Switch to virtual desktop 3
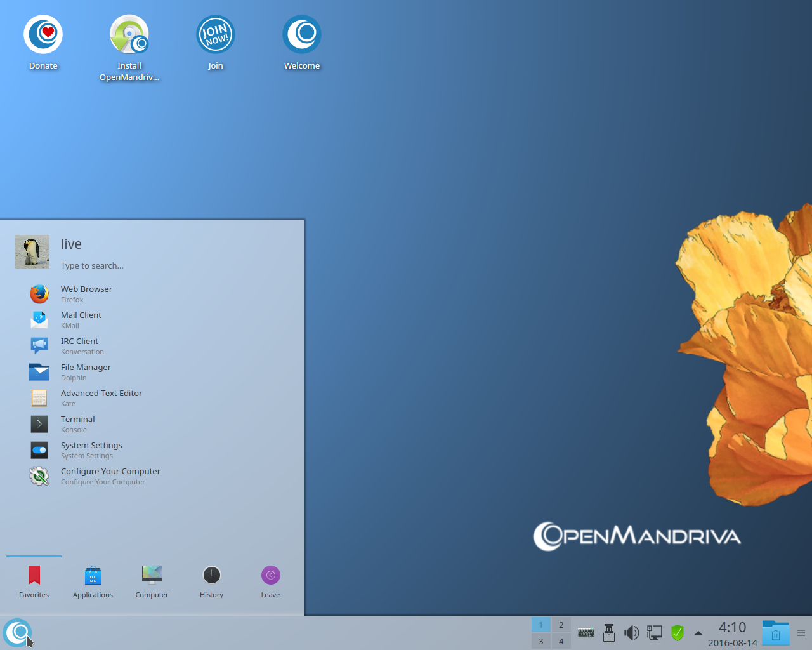The height and width of the screenshot is (650, 812). tap(540, 641)
